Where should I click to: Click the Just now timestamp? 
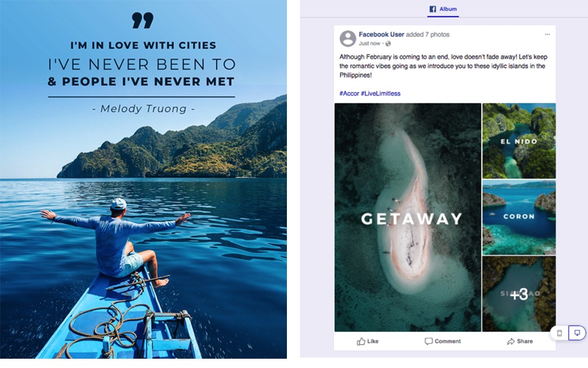tap(369, 44)
